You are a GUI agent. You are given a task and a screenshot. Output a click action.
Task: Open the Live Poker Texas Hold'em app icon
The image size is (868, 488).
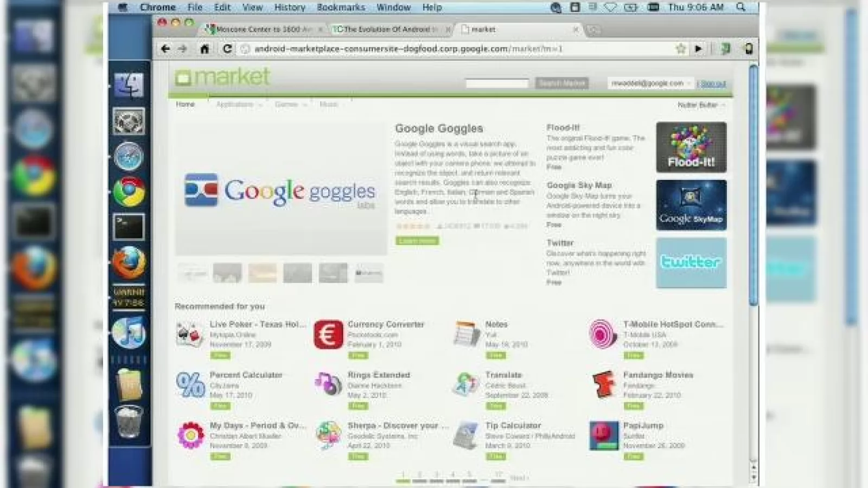[189, 334]
